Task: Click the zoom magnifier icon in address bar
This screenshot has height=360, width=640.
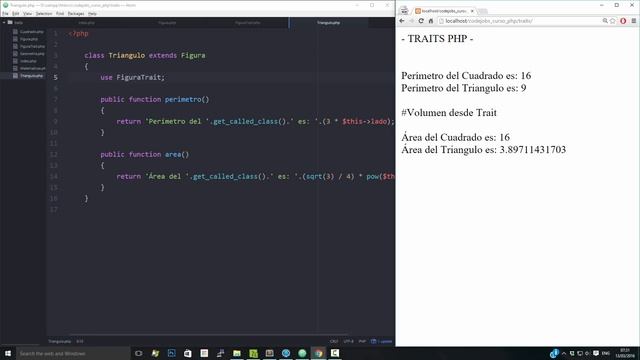Action: 605,21
